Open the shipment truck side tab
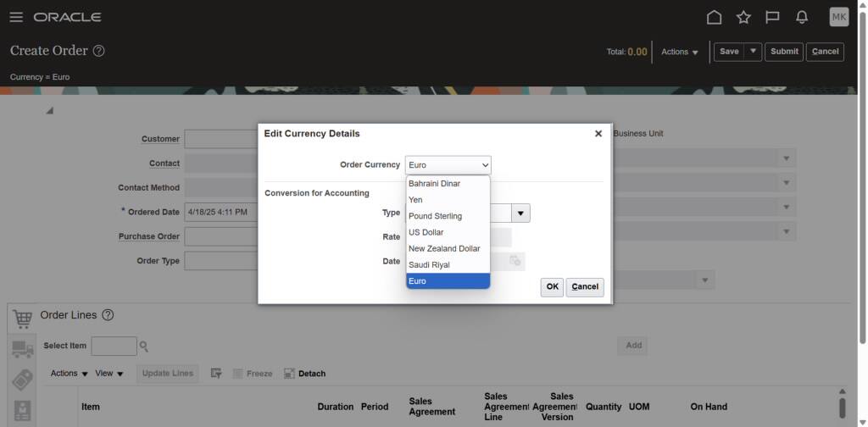Screen dimensions: 868x427 point(22,349)
